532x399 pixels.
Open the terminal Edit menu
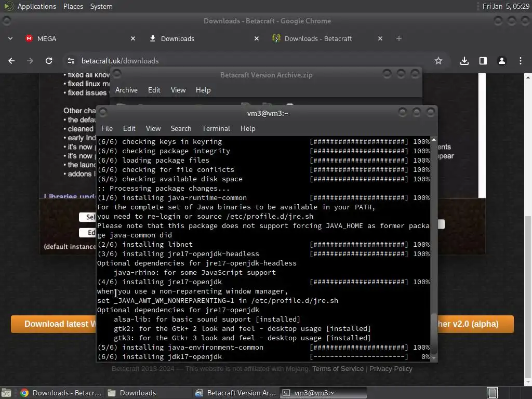[x=129, y=129]
